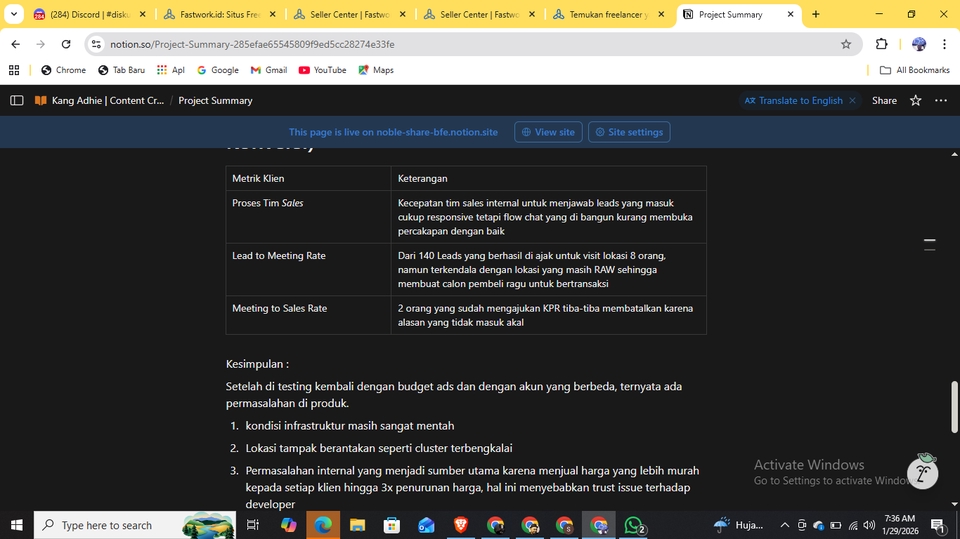
Task: Open the Chrome bookmark
Action: pyautogui.click(x=63, y=70)
